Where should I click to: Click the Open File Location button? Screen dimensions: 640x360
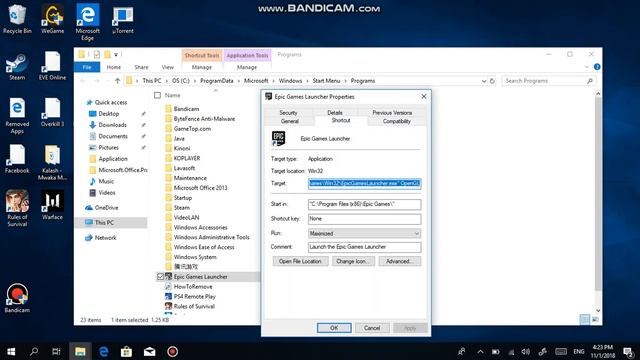300,261
